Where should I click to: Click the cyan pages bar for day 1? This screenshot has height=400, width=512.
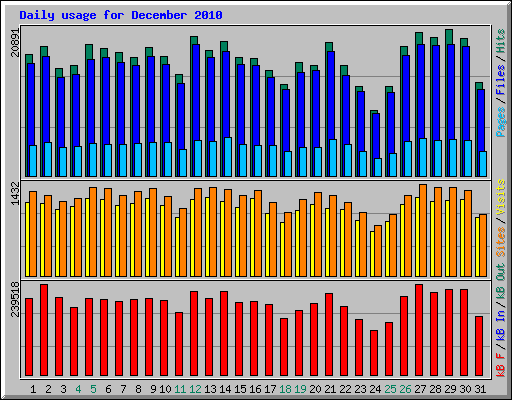tap(33, 161)
